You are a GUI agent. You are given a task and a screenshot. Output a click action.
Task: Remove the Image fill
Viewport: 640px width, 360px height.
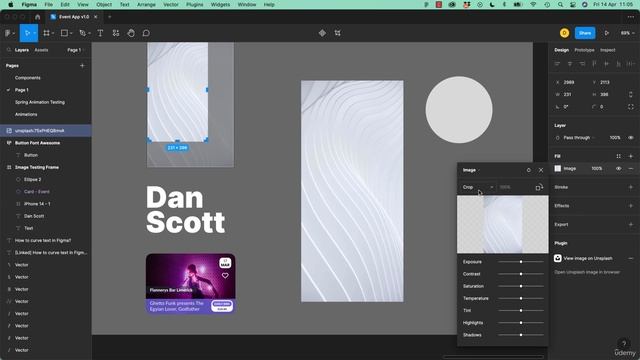click(631, 168)
